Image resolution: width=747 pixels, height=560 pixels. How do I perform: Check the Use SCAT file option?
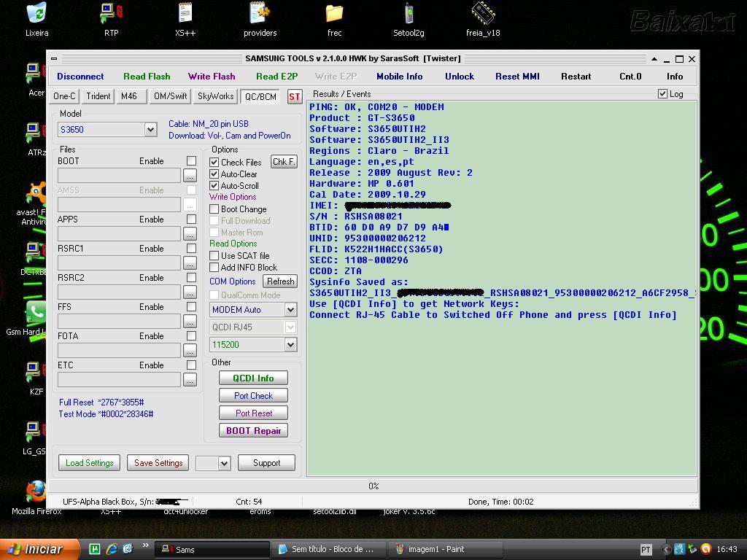coord(214,256)
